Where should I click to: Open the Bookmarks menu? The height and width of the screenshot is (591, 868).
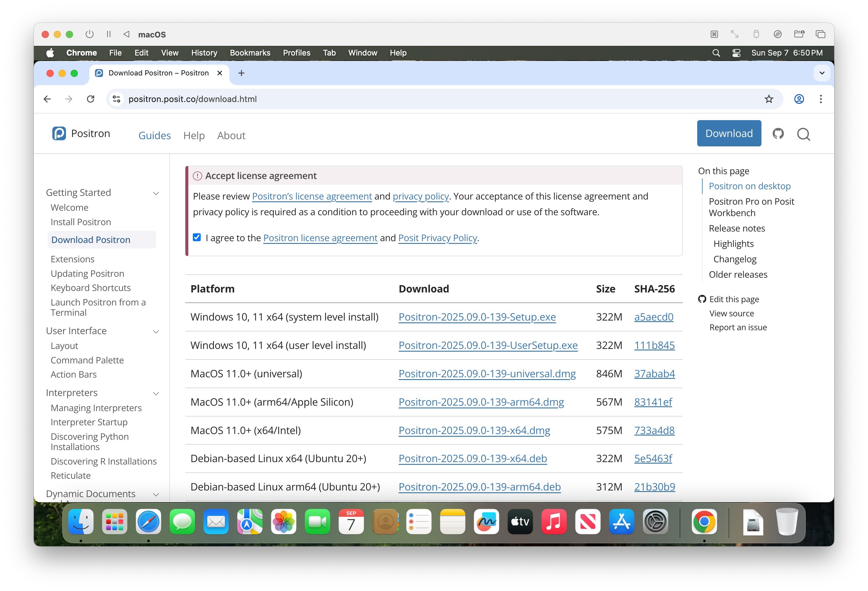click(250, 53)
